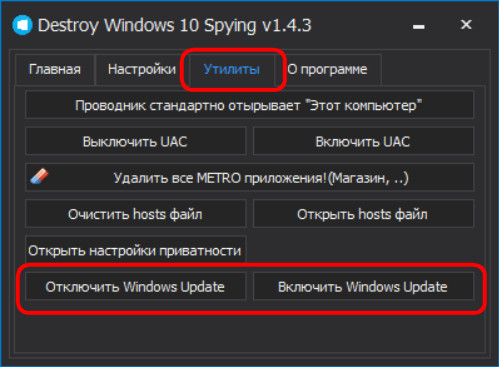Click Включить Windows Update button
499x367 pixels.
pyautogui.click(x=363, y=286)
